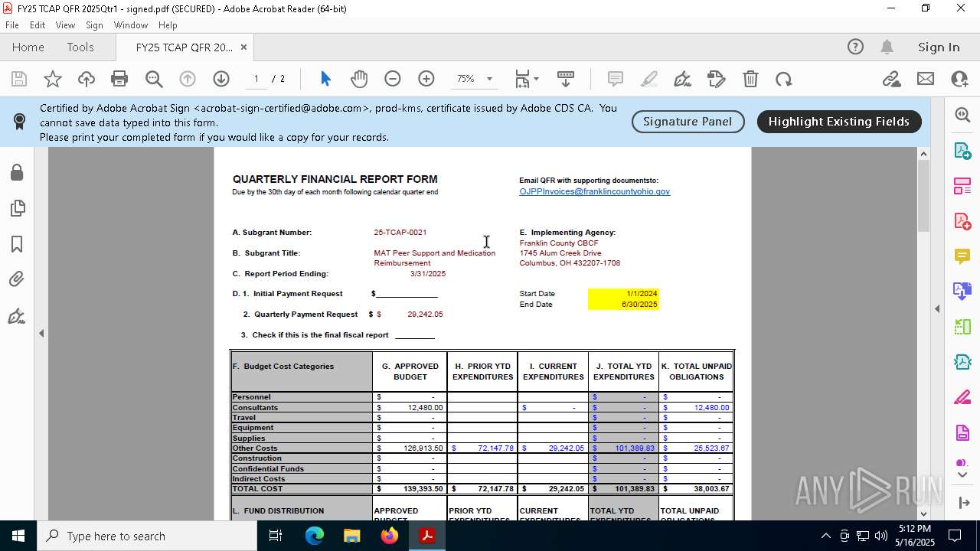The width and height of the screenshot is (980, 551).
Task: Open Microsoft Edge from taskbar
Action: pos(315,536)
